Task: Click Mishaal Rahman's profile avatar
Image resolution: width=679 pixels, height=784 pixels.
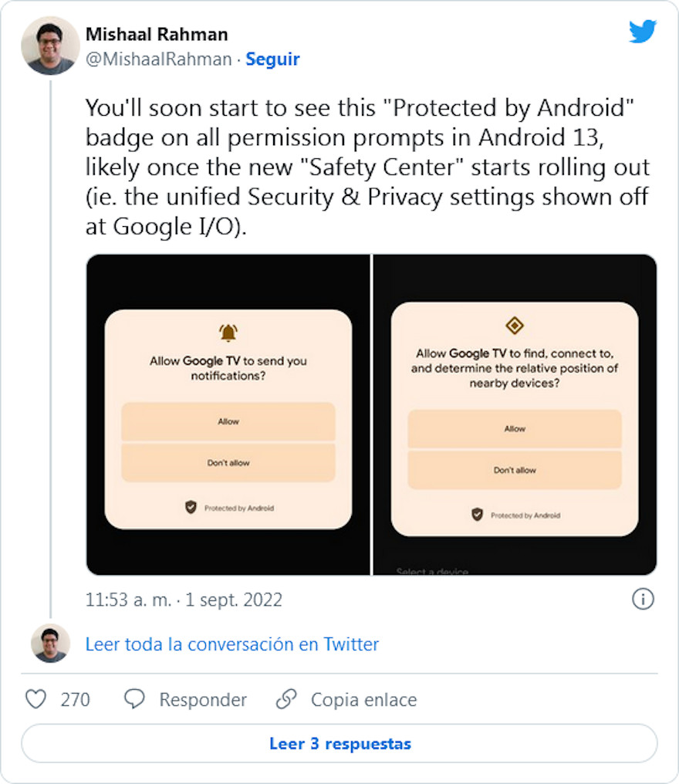Action: [x=50, y=46]
